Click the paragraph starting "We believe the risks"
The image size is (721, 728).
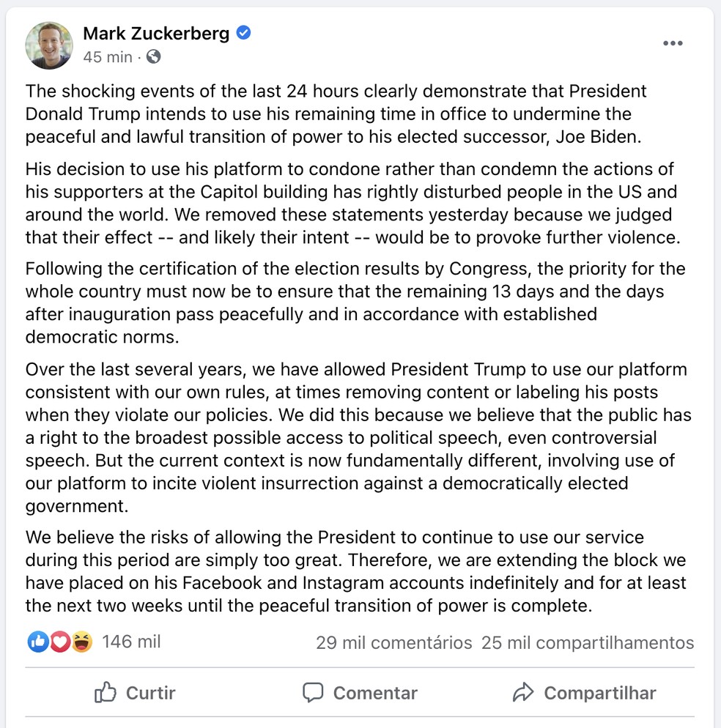[355, 572]
